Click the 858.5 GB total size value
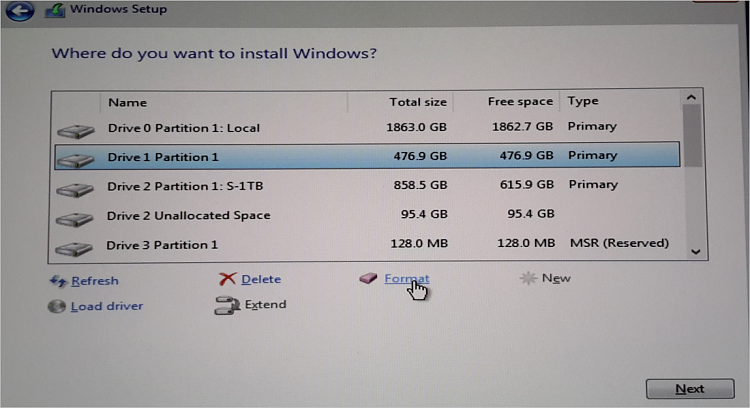This screenshot has width=750, height=408. (420, 185)
